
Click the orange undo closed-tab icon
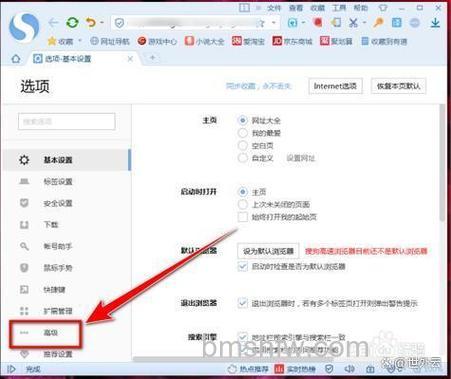point(90,23)
